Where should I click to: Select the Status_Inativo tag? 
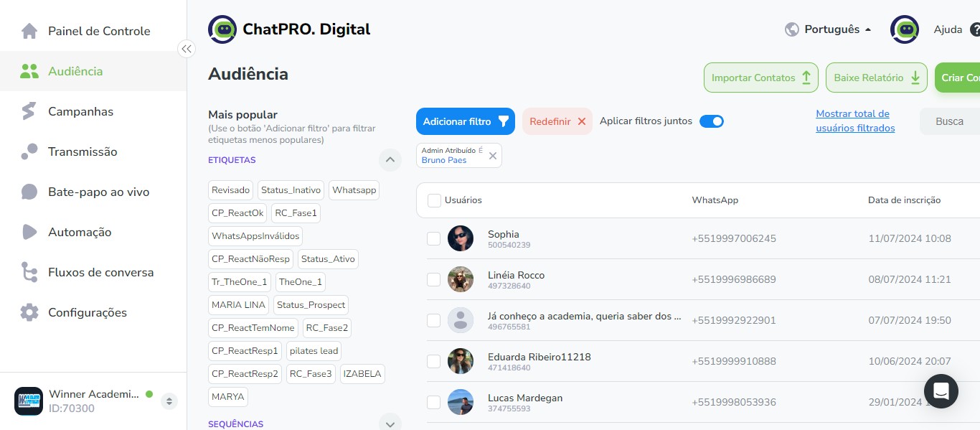291,190
